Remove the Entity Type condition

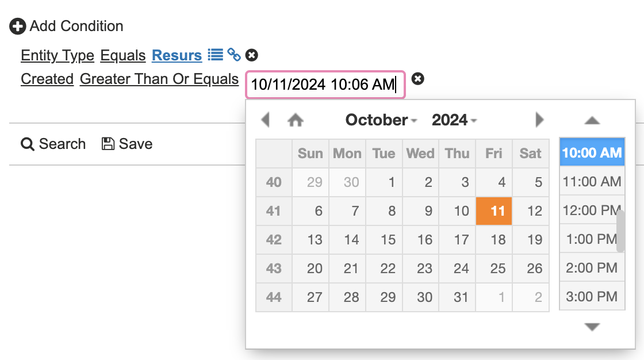point(251,55)
